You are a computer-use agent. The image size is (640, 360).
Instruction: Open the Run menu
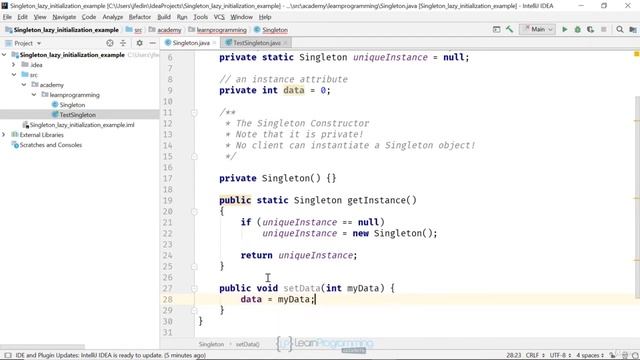182,17
